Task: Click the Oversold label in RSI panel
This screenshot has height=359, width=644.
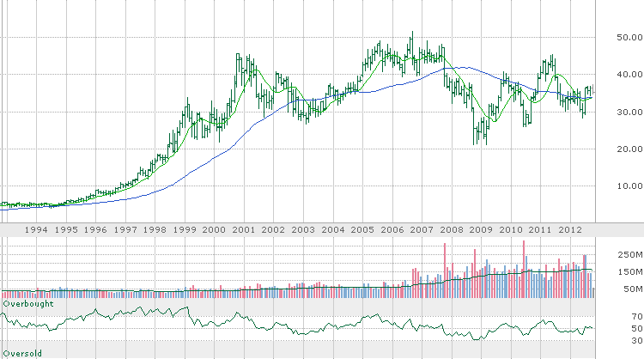Action: click(22, 354)
